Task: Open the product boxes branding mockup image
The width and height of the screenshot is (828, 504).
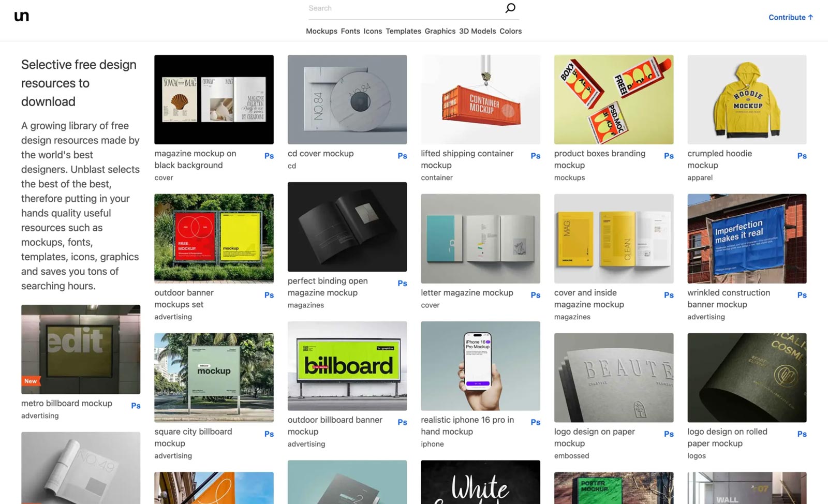Action: click(614, 99)
